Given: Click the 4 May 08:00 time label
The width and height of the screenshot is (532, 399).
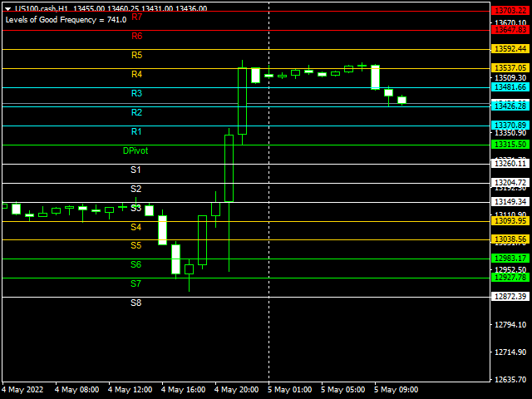Looking at the screenshot, I should 77,390.
